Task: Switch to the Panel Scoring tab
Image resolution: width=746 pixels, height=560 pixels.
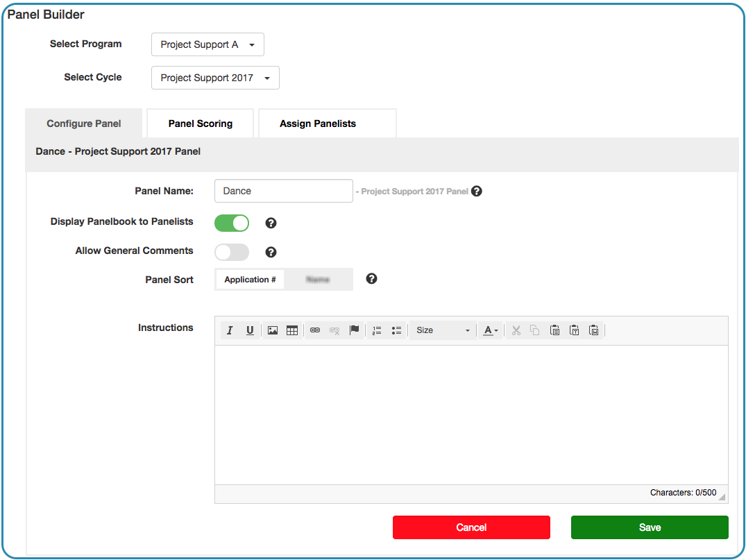Action: pos(201,124)
